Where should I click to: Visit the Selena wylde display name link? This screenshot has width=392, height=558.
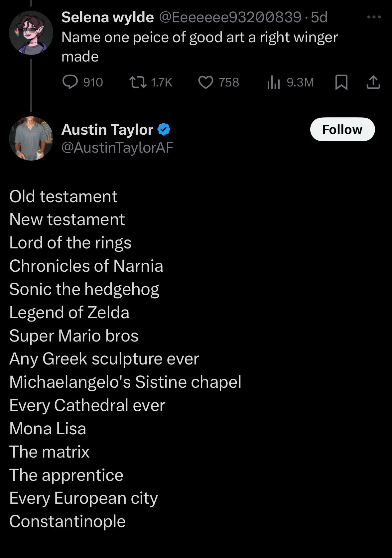(x=107, y=17)
